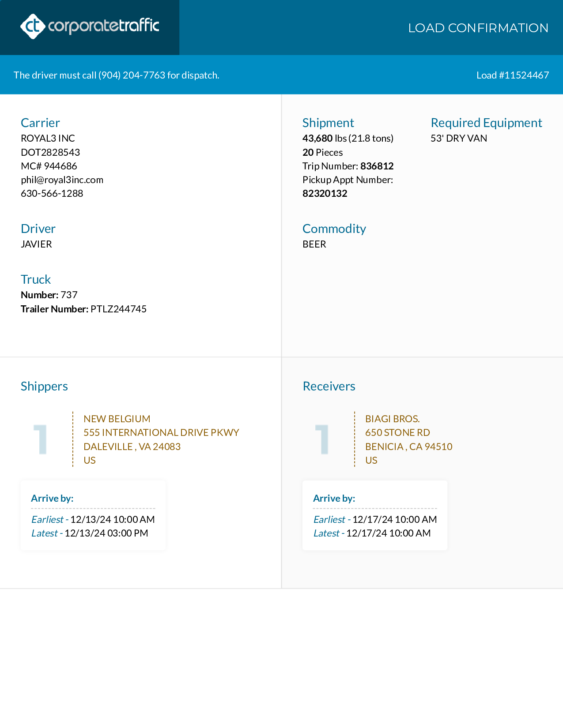Screen dimensions: 563x728
Task: Click the Required Equipment heading
Action: click(486, 123)
